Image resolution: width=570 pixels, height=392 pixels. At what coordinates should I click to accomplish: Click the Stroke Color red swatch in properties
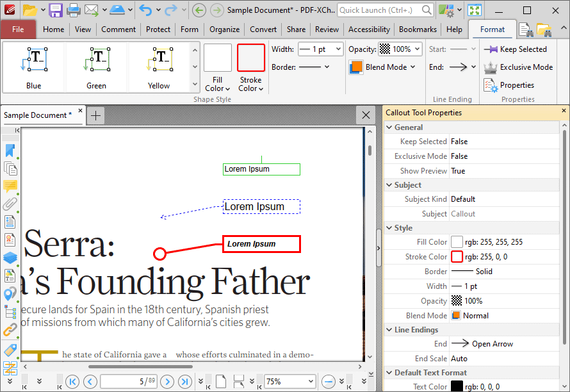tap(457, 257)
